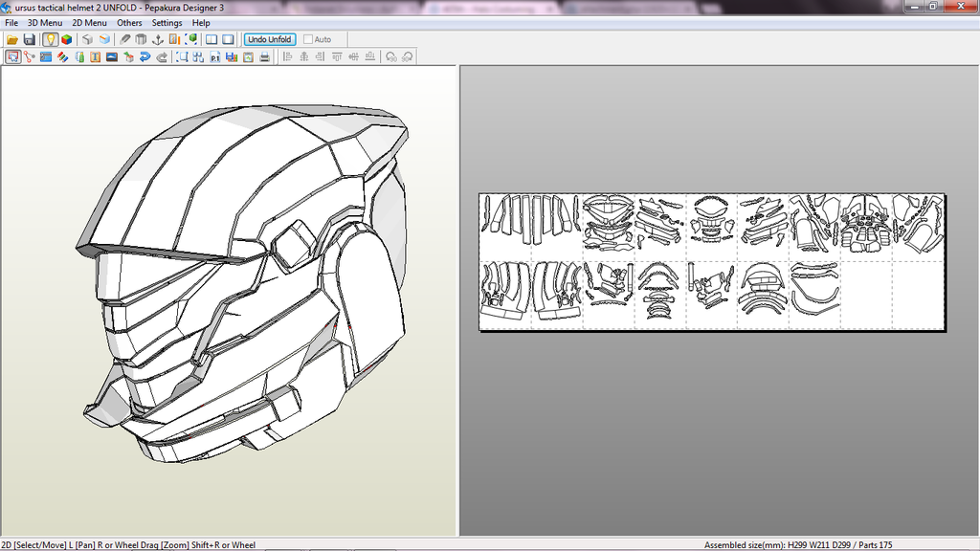The width and height of the screenshot is (980, 551).
Task: Open the File menu
Action: (11, 23)
